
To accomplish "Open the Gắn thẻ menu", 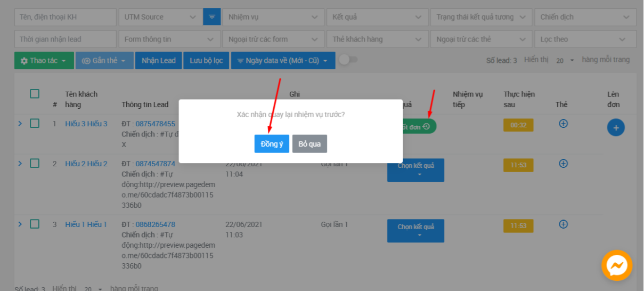I will point(104,61).
